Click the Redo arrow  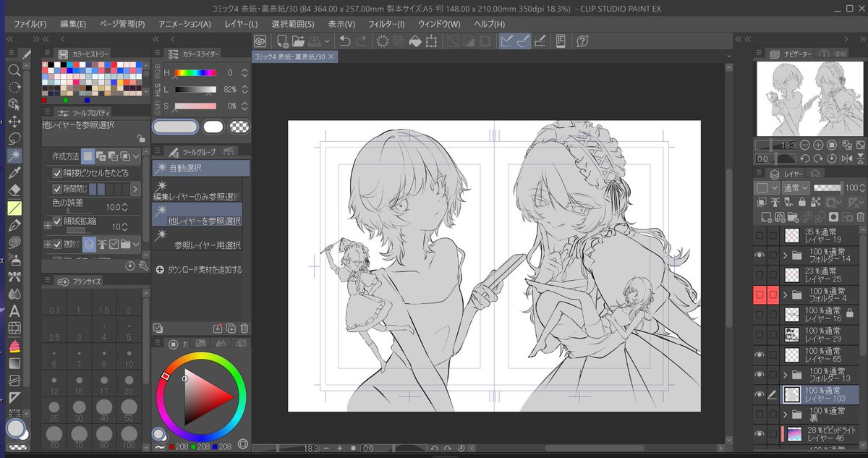[362, 41]
